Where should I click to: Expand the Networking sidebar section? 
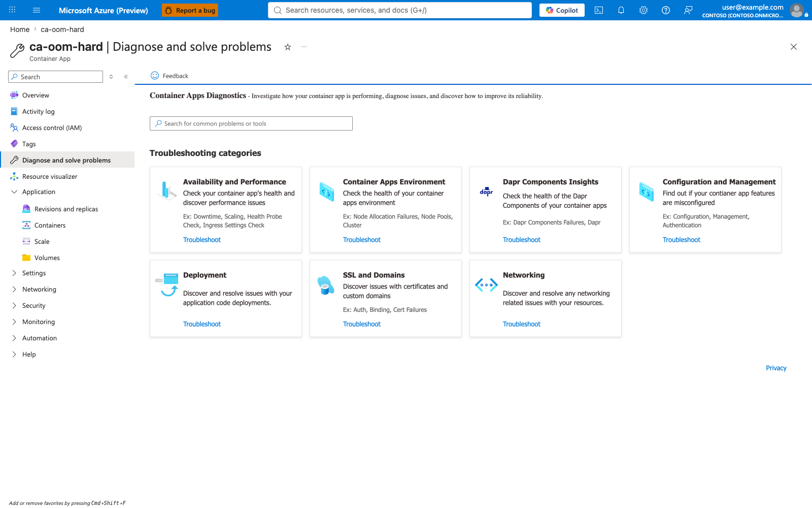[x=14, y=290]
